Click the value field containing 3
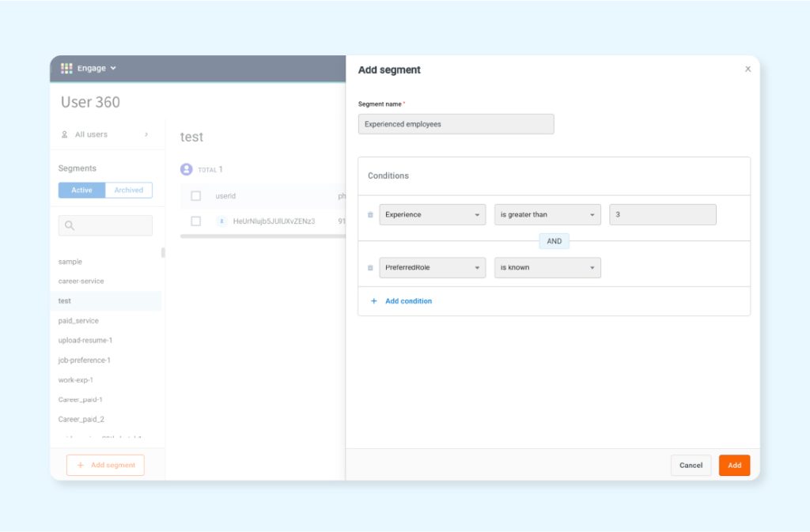Image resolution: width=810 pixels, height=532 pixels. click(x=663, y=215)
